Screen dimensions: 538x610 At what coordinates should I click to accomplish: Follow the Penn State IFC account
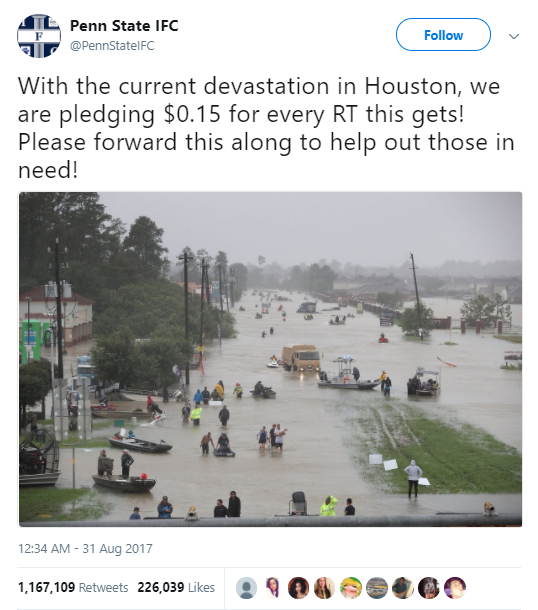443,35
